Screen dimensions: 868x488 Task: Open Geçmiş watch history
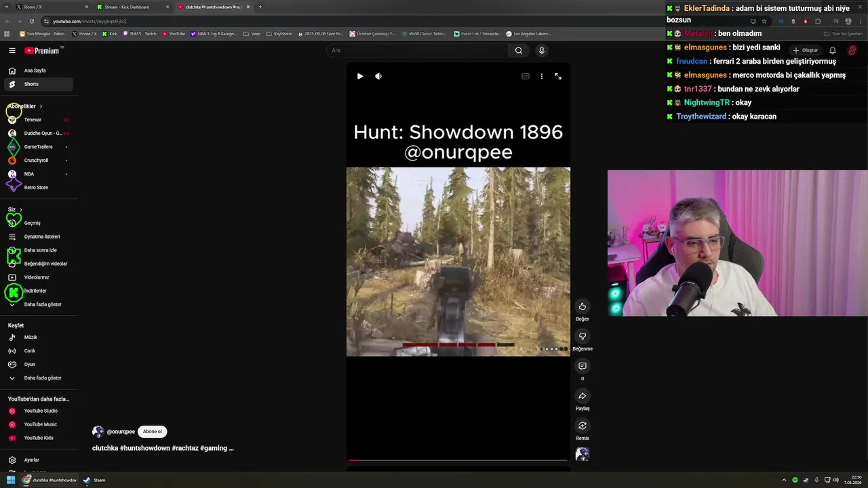point(38,223)
